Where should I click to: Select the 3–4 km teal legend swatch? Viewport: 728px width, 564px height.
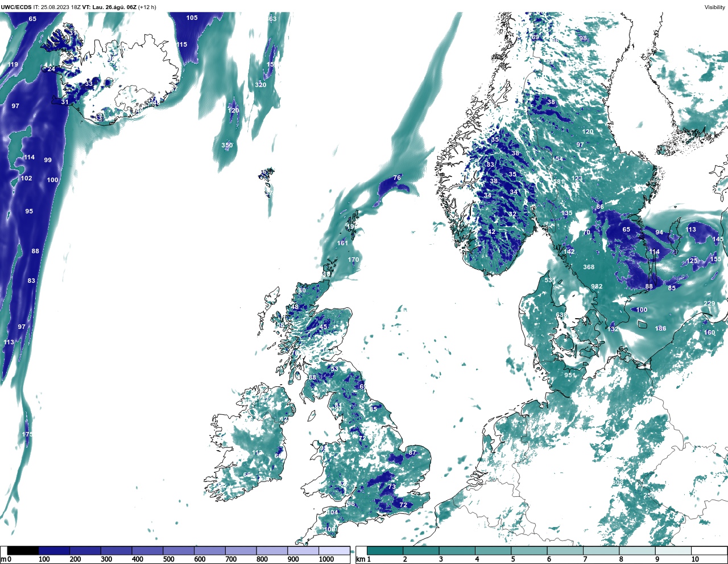coord(457,550)
